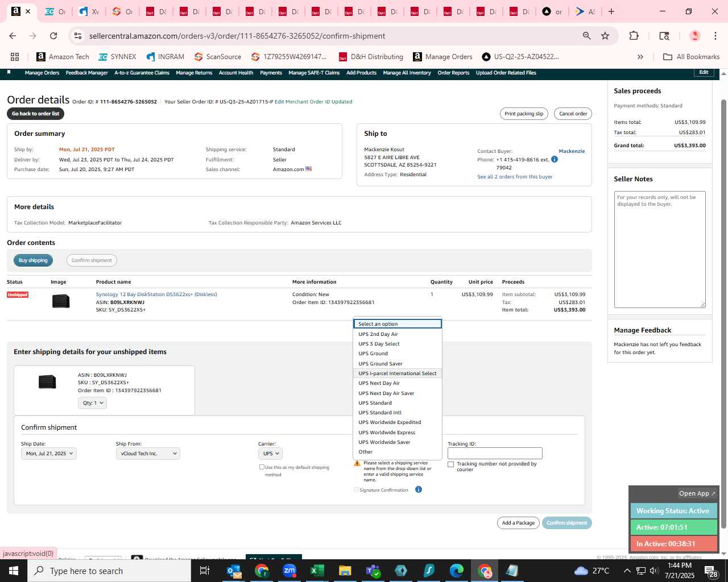This screenshot has width=728, height=582.
Task: Select UPS Ground from shipping service list
Action: [x=398, y=354]
